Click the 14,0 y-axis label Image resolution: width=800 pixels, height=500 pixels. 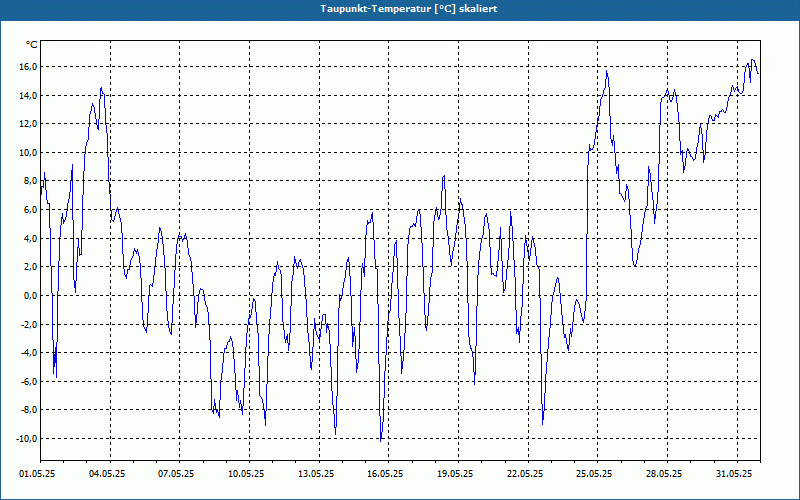point(28,95)
